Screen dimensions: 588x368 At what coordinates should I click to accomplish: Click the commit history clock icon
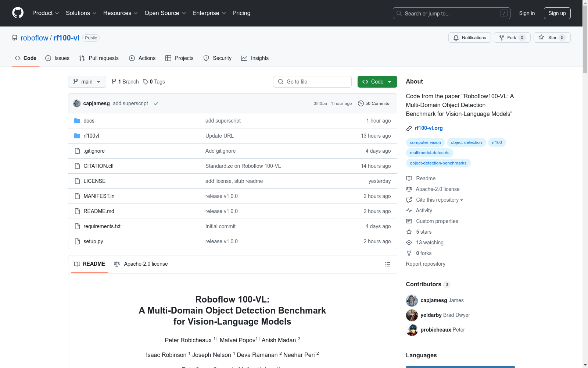[361, 103]
